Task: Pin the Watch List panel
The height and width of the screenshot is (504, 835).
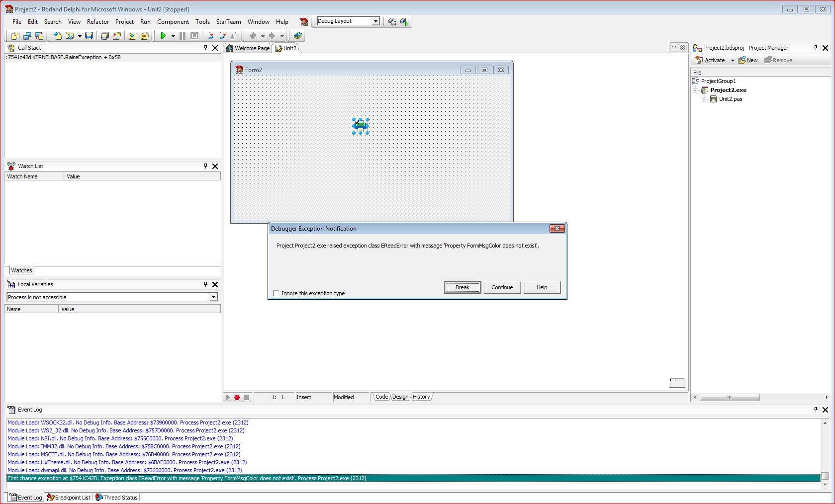Action: tap(205, 166)
